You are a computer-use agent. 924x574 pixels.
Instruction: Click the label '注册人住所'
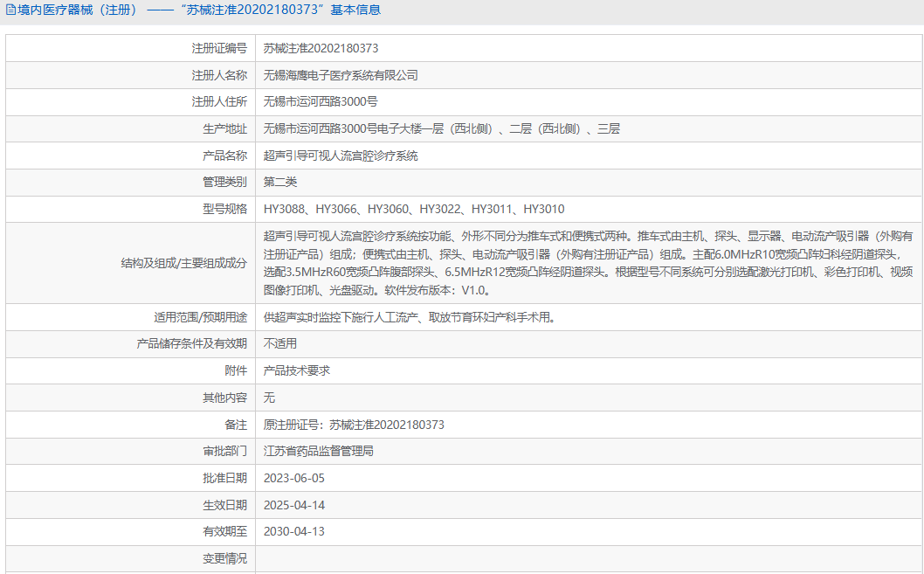(x=219, y=102)
